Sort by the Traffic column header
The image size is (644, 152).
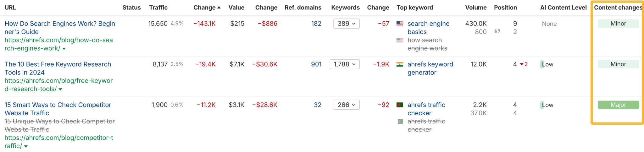[158, 8]
